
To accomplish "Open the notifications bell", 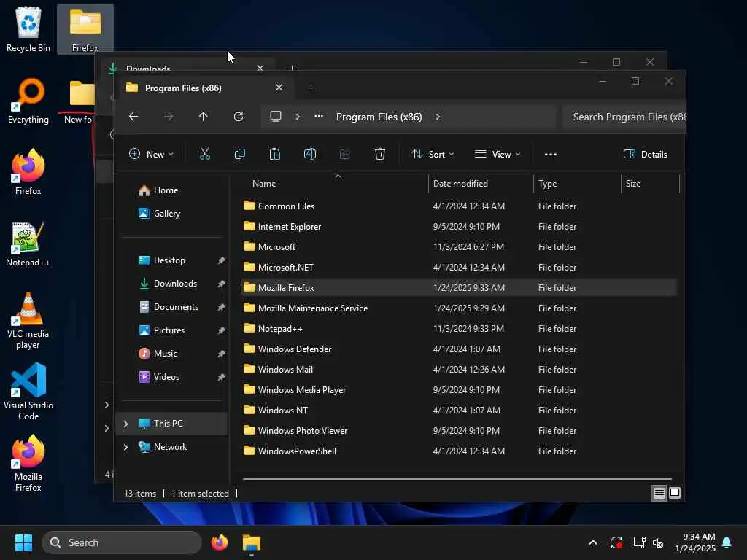I will point(727,542).
